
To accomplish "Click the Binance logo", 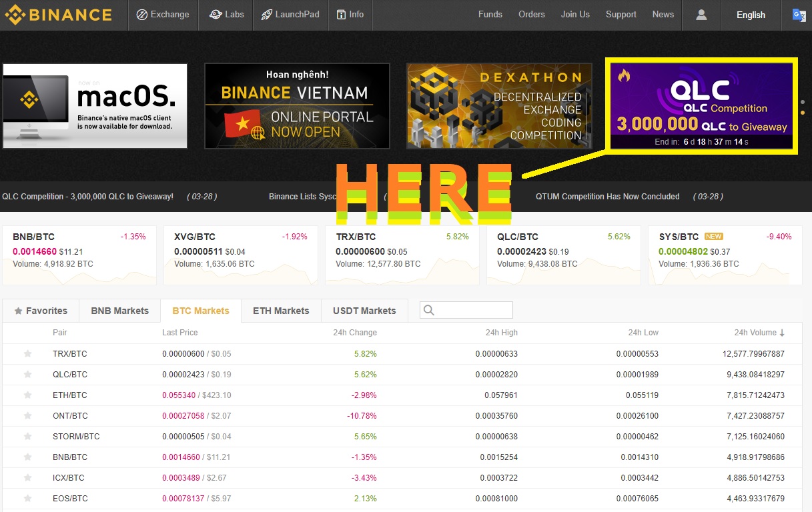I will pyautogui.click(x=58, y=15).
